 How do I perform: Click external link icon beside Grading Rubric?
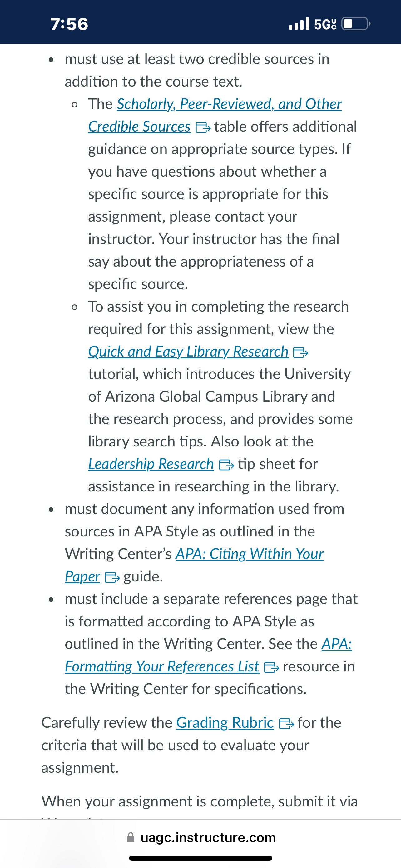click(286, 724)
